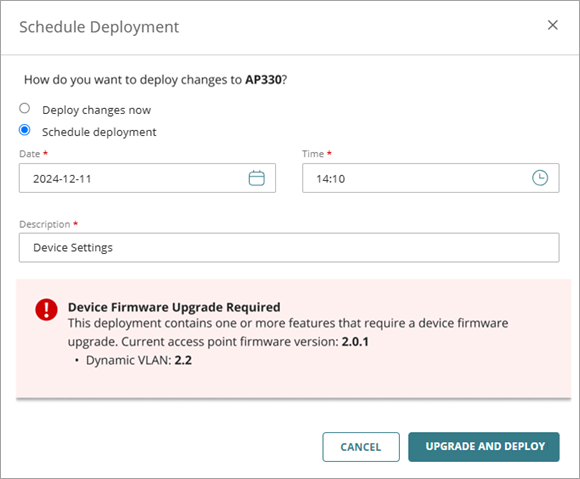This screenshot has height=479, width=580.
Task: Click the Schedule Deployment dialog title
Action: 99,27
